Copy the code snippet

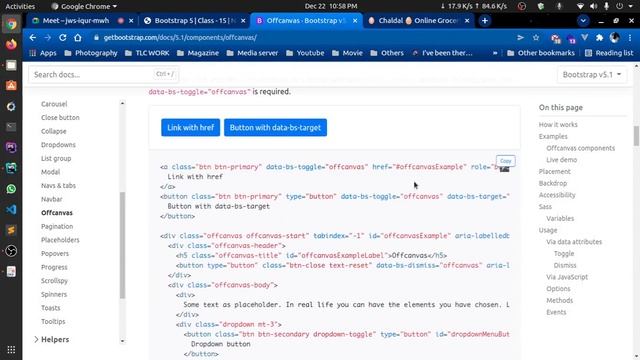point(505,161)
